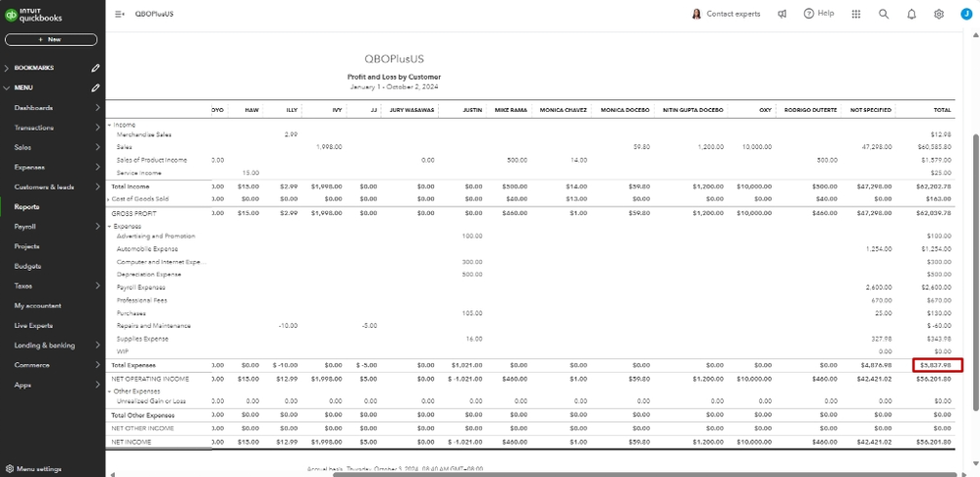
Task: Expand Lending & banking submenu arrow
Action: (97, 345)
